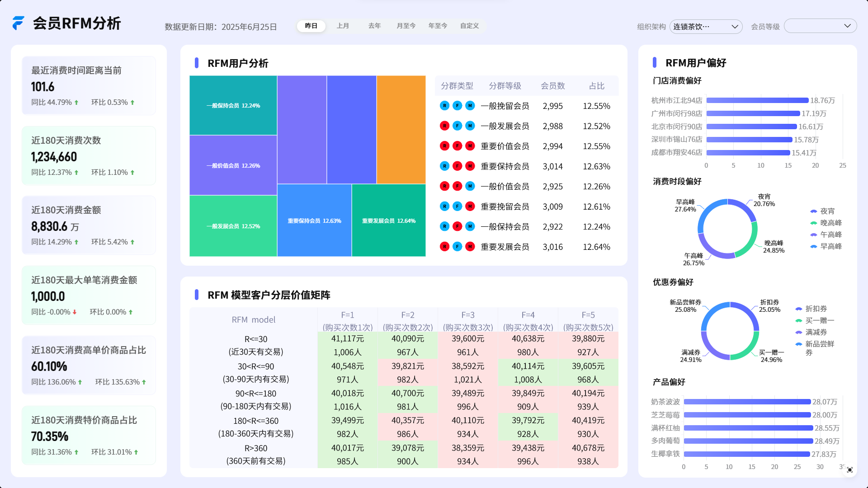This screenshot has height=488, width=868.
Task: Click the F badge in 重要保持会员 row
Action: [458, 166]
